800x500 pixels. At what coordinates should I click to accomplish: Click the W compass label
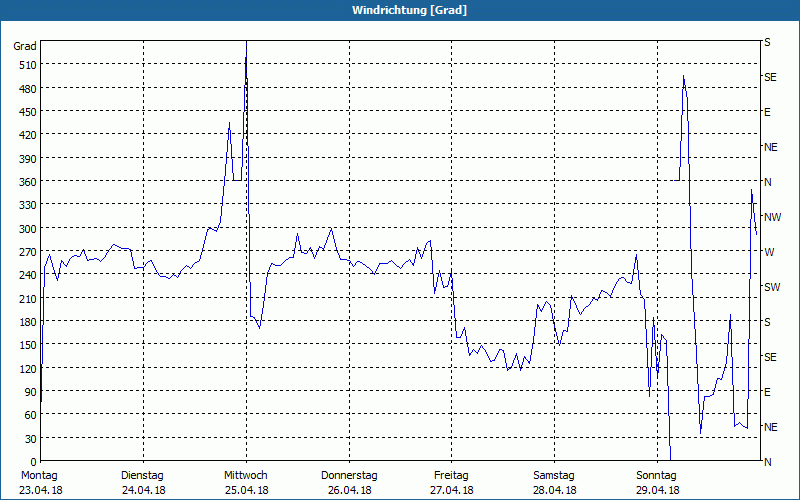pyautogui.click(x=769, y=252)
